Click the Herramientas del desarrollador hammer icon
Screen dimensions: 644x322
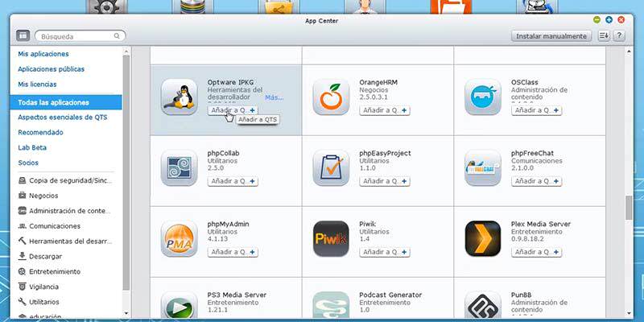click(x=23, y=241)
